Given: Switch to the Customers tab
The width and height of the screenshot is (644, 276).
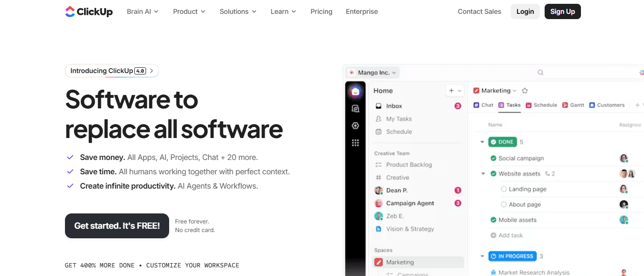Looking at the screenshot, I should 607,105.
